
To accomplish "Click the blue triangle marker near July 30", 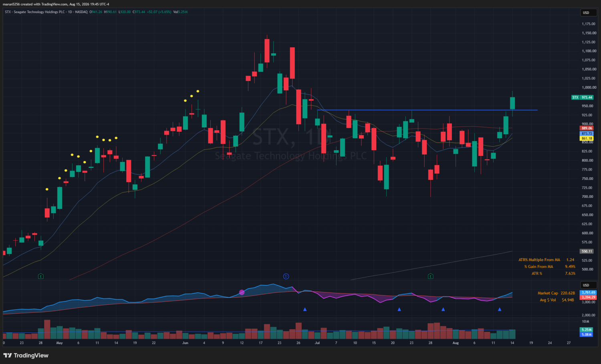I will coord(443,309).
